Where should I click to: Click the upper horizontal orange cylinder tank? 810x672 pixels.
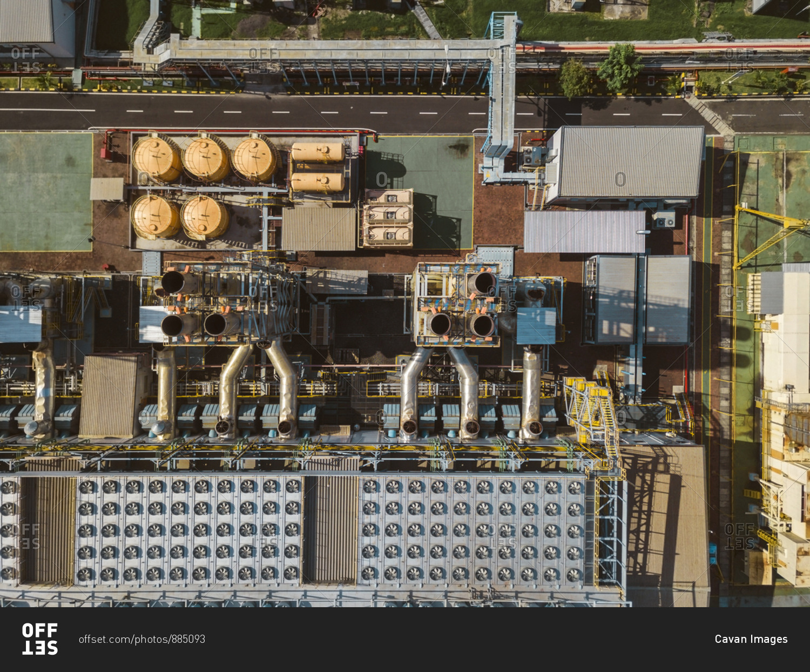coord(318,152)
